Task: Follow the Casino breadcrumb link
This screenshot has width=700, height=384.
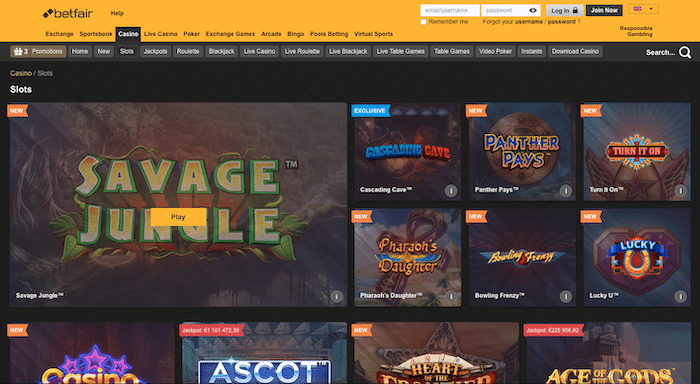Action: pos(21,73)
